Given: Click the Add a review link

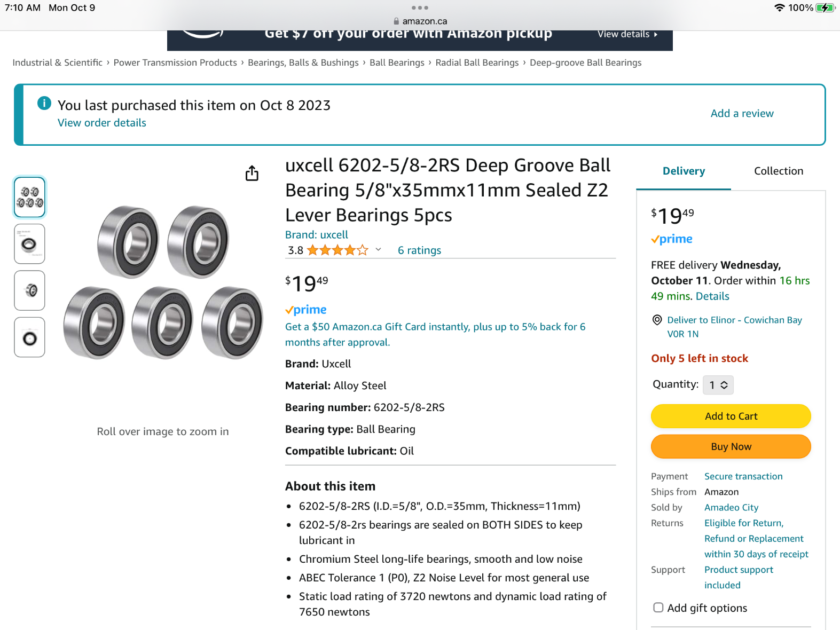Looking at the screenshot, I should click(742, 113).
